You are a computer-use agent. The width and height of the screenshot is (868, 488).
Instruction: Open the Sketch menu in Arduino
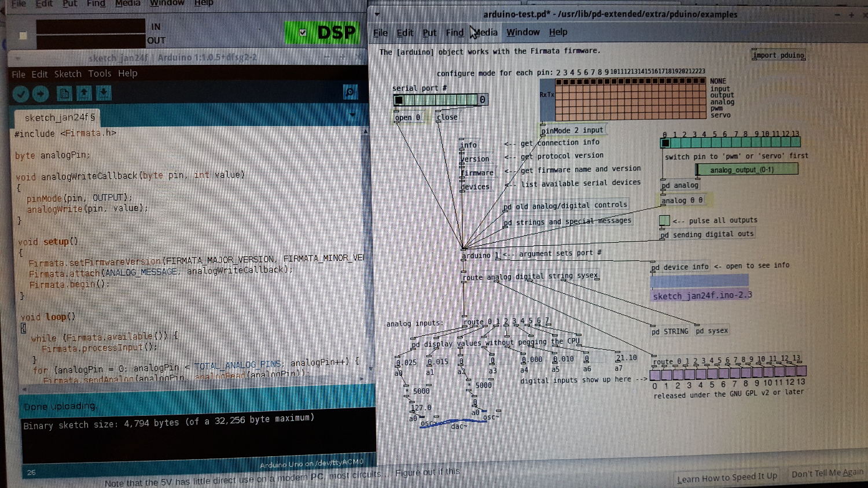click(68, 74)
